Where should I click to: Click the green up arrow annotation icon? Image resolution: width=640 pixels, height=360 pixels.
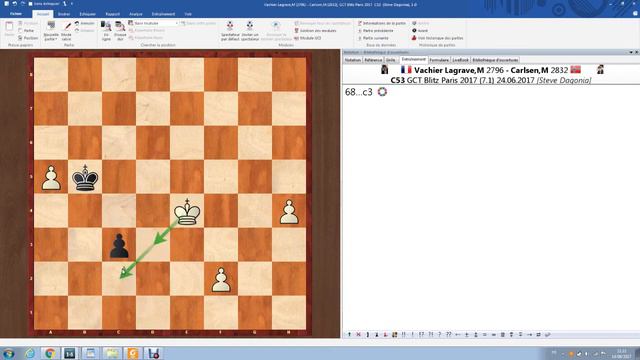pos(349,335)
